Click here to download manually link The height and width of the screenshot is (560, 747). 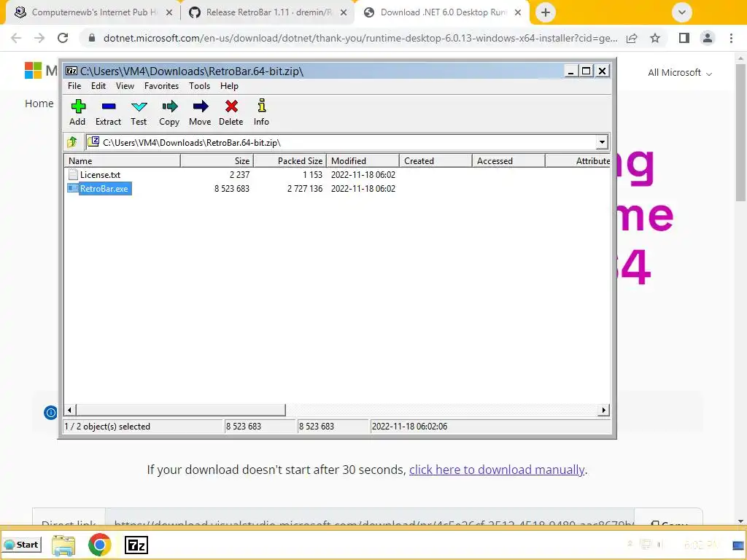click(497, 470)
